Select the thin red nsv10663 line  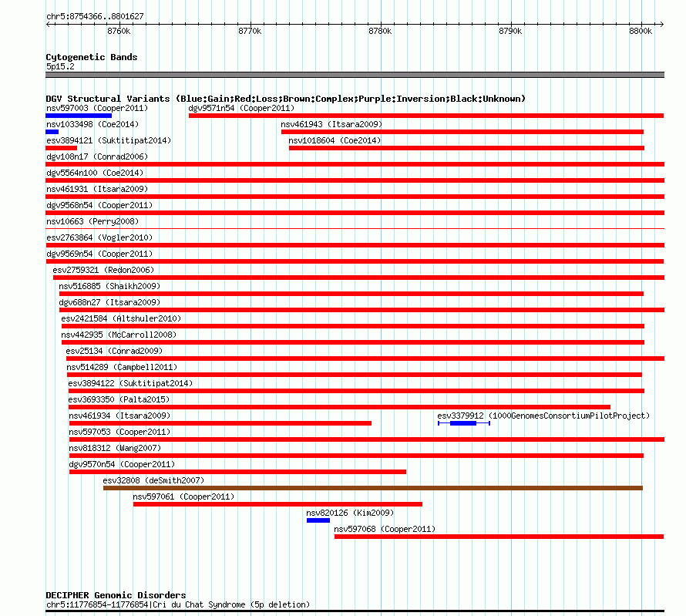tap(355, 228)
